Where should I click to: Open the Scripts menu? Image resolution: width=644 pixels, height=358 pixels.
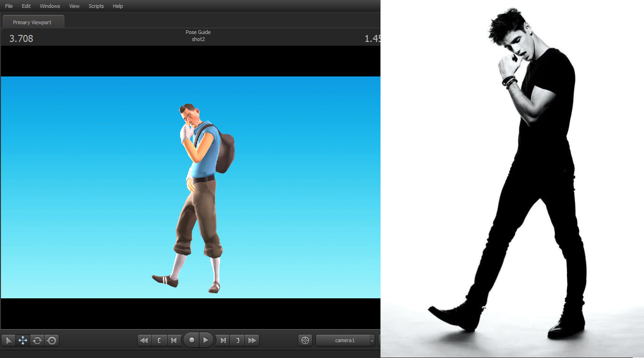tap(96, 6)
